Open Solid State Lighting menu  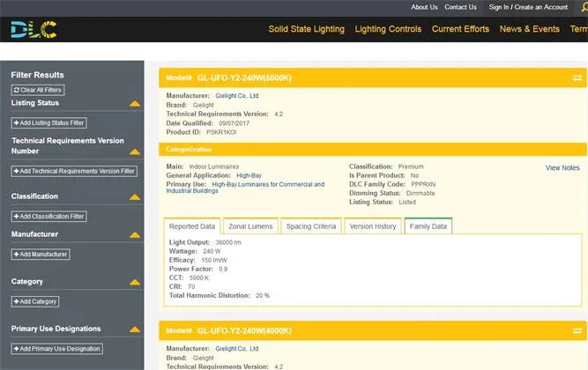coord(305,29)
